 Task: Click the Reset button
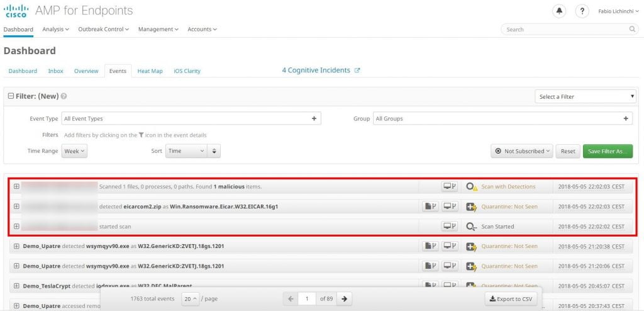568,151
